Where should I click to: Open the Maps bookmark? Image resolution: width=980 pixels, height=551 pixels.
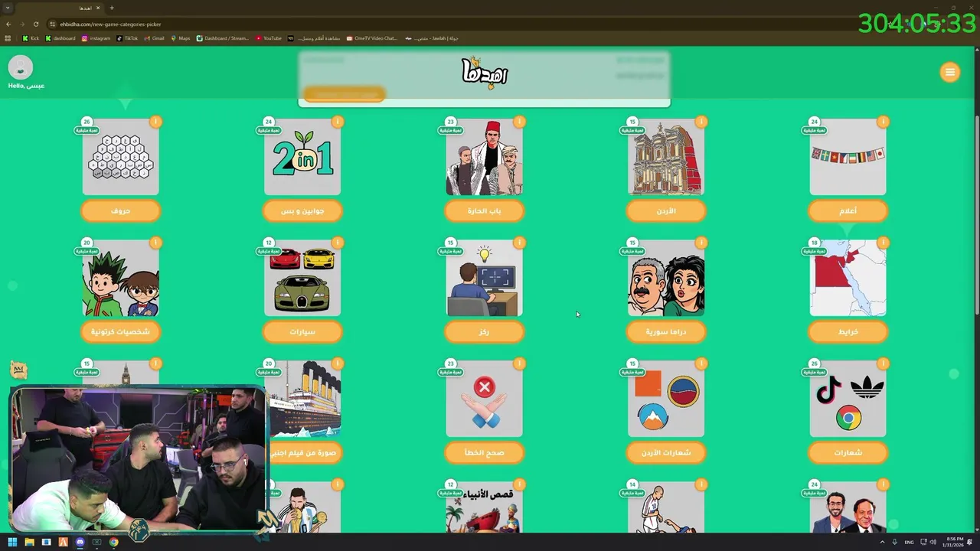[x=181, y=38]
